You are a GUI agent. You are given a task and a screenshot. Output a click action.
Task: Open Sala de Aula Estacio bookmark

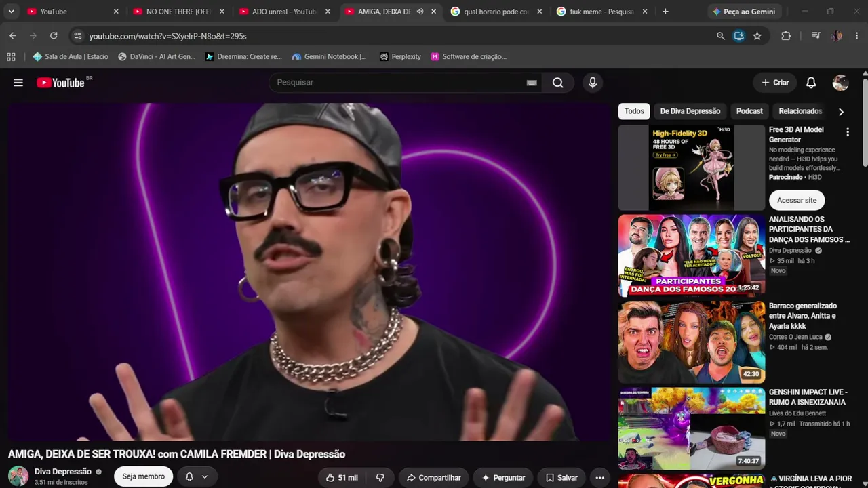[x=71, y=57]
